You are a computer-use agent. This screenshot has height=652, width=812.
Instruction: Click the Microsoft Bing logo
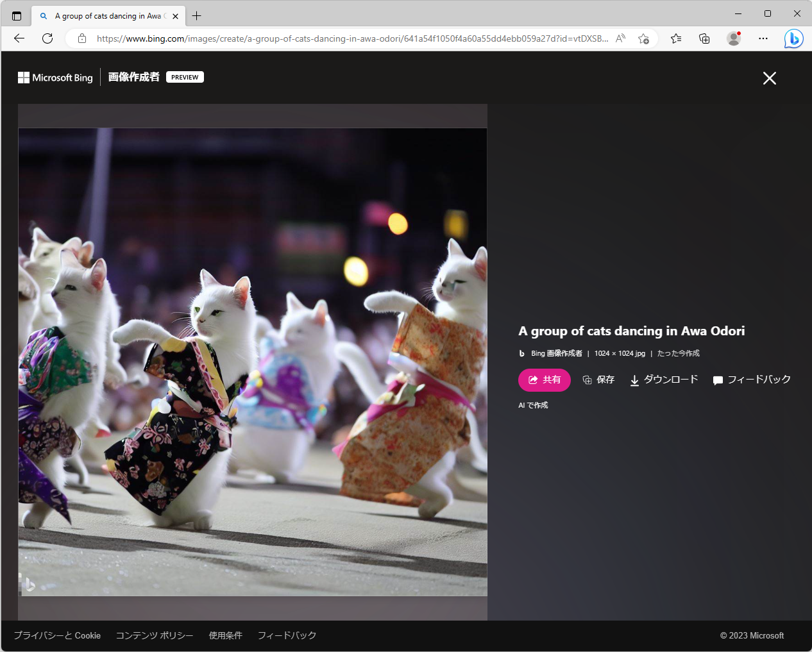tap(55, 77)
